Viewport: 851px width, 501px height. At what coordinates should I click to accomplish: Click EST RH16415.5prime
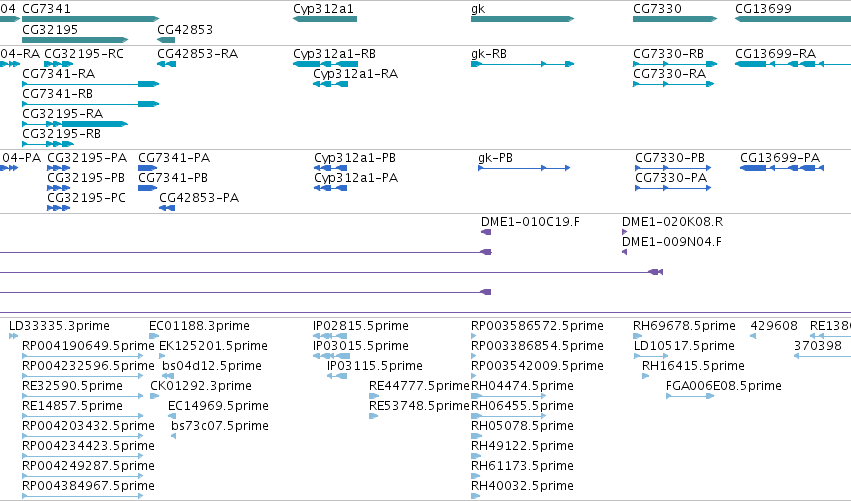coord(693,367)
